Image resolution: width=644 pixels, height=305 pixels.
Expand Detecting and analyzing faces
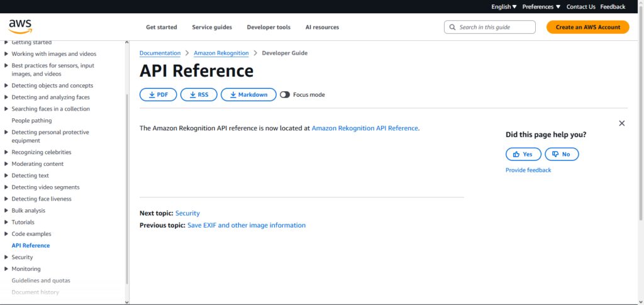(6, 97)
